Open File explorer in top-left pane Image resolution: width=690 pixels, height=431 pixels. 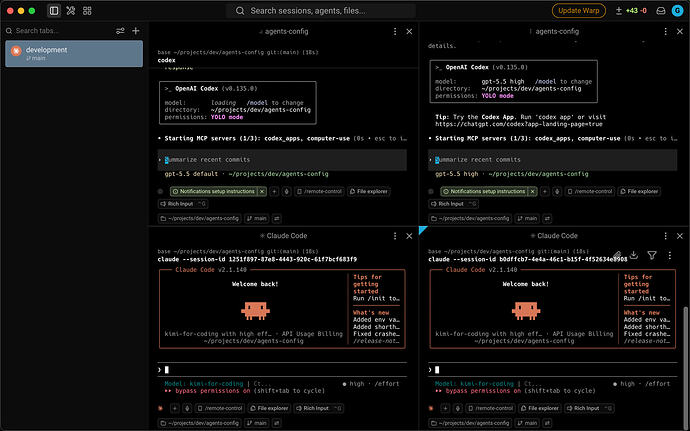[369, 192]
